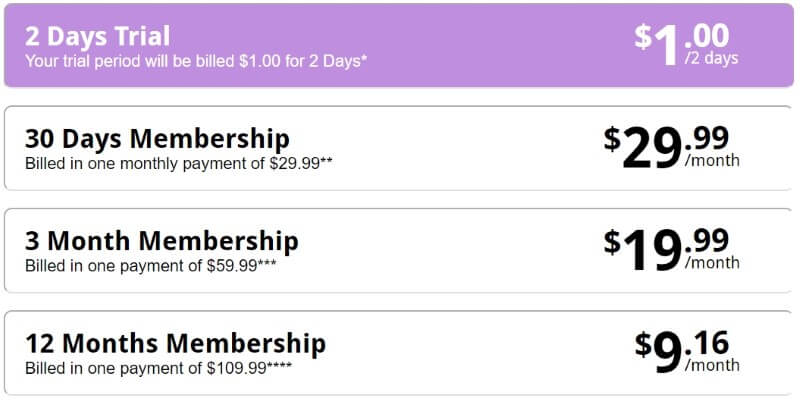Click the $1.00 per 2 days price
The image size is (800, 402).
(x=686, y=45)
